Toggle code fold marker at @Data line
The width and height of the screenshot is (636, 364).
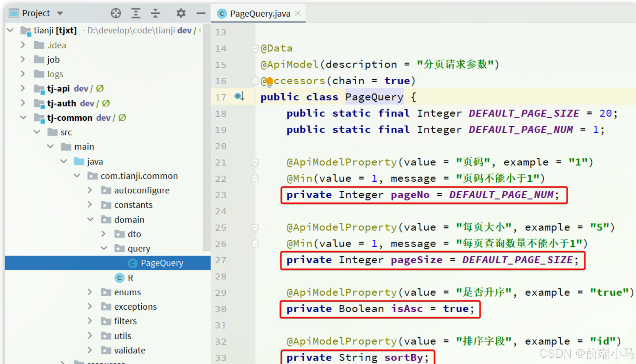255,49
